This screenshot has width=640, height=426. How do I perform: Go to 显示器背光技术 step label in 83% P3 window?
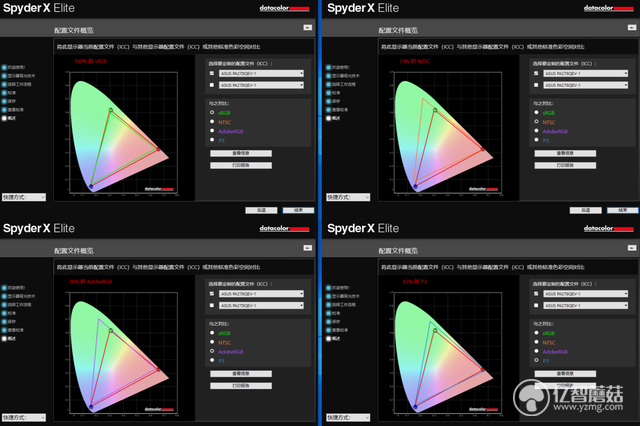click(346, 296)
